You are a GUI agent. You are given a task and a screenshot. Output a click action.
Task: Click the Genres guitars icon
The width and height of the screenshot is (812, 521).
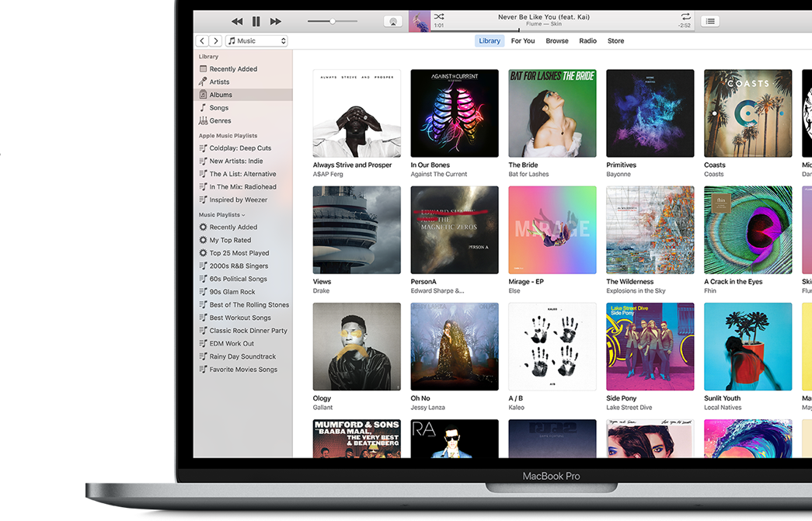(203, 120)
